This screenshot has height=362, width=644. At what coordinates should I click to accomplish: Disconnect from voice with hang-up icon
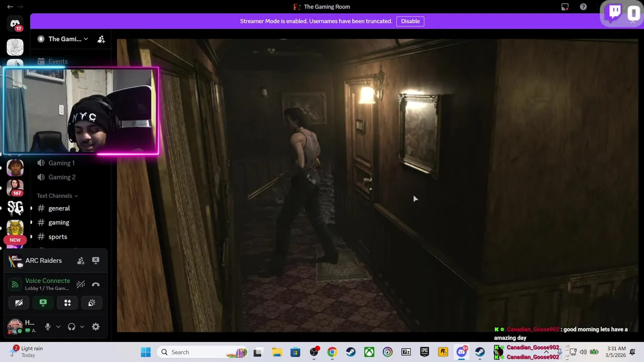point(96,285)
